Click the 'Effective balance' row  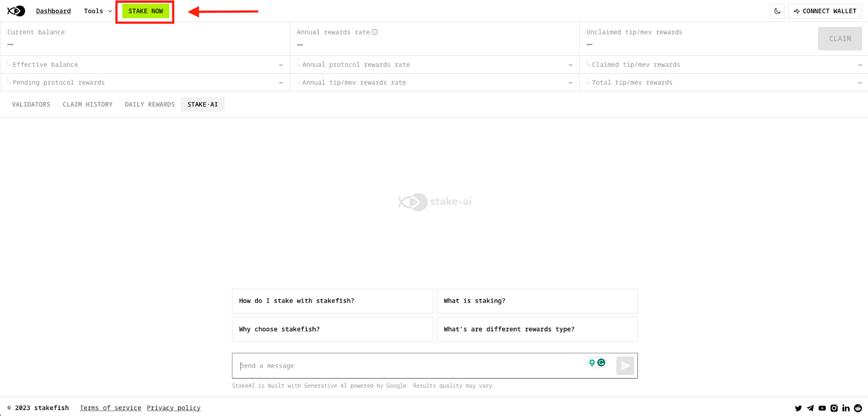[x=145, y=65]
